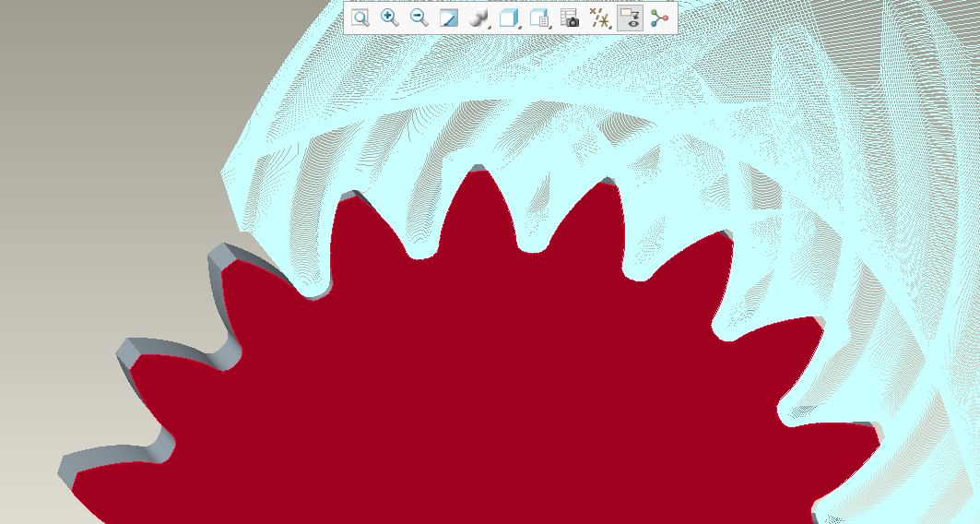Toggle the annotation display eye button

[630, 18]
